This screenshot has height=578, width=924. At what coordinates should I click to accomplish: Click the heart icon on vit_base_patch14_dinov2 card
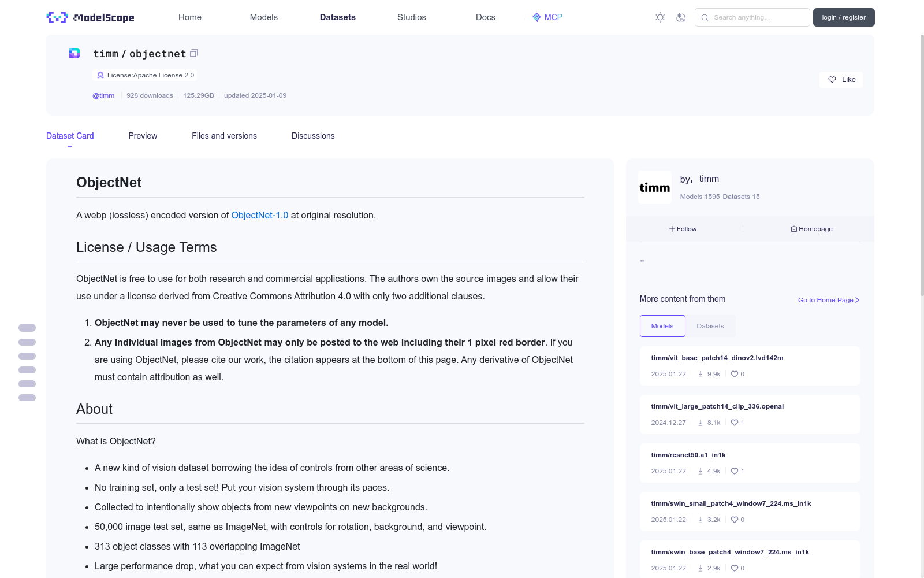735,374
